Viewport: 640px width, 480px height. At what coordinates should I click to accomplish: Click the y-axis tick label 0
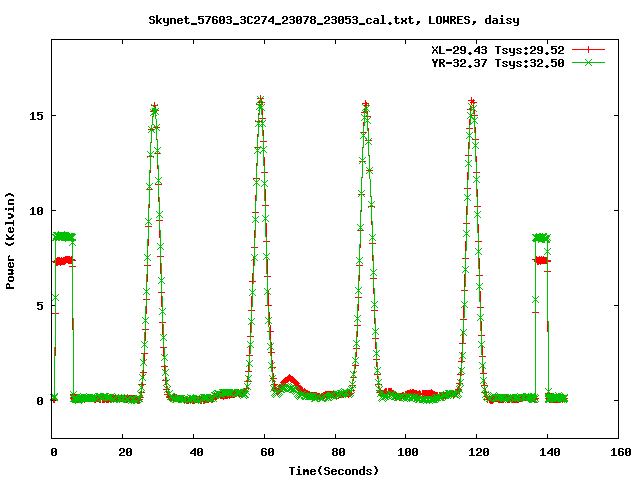click(x=40, y=401)
